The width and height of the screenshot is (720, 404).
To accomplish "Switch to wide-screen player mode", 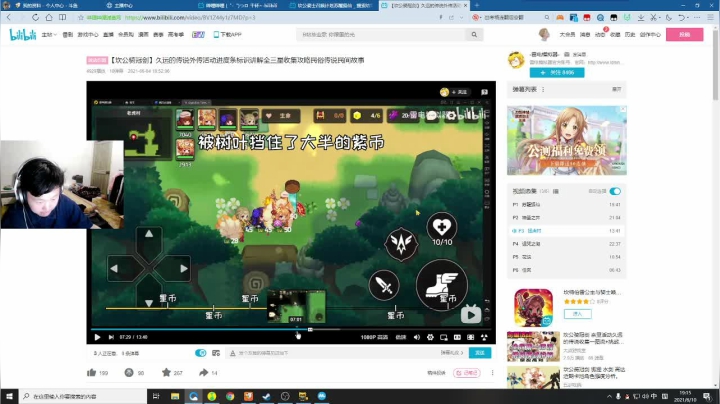I will [457, 337].
